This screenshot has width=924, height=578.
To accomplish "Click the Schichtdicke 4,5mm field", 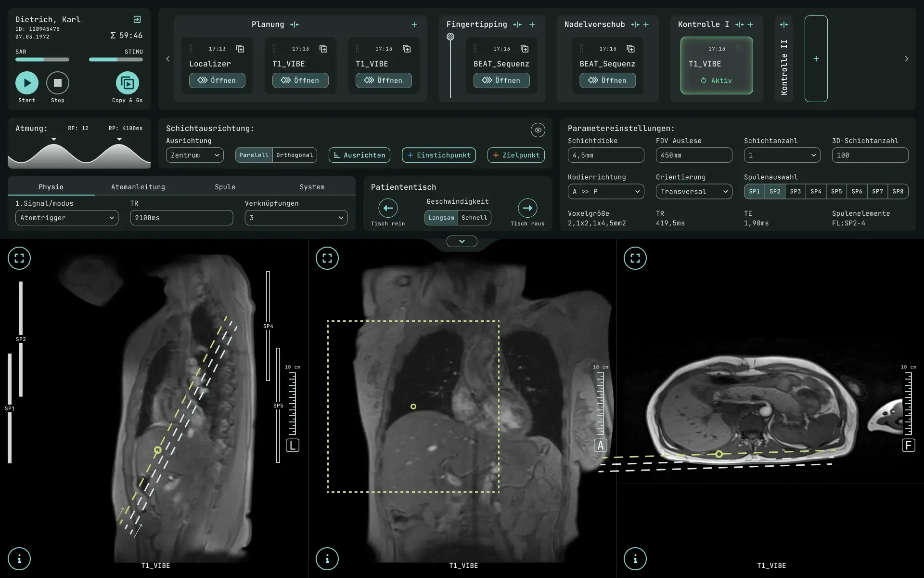I will pyautogui.click(x=605, y=155).
